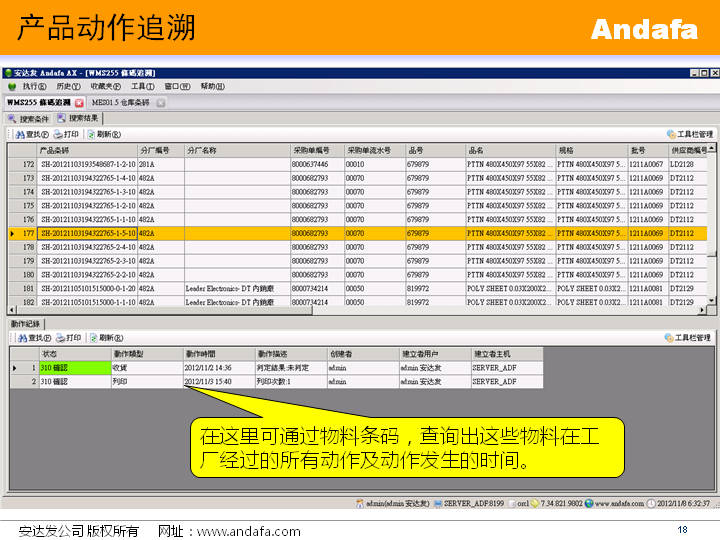Open the 执行 menu

coord(34,87)
